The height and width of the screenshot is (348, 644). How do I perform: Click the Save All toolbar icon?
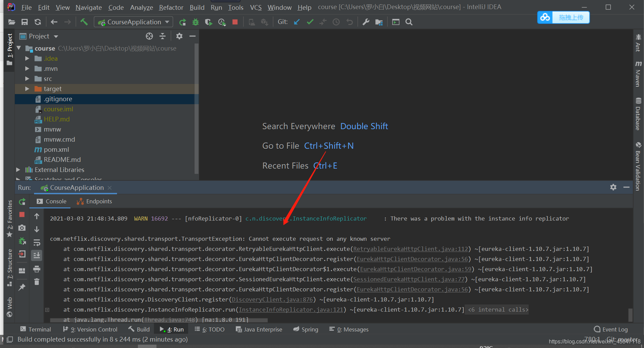pos(25,22)
